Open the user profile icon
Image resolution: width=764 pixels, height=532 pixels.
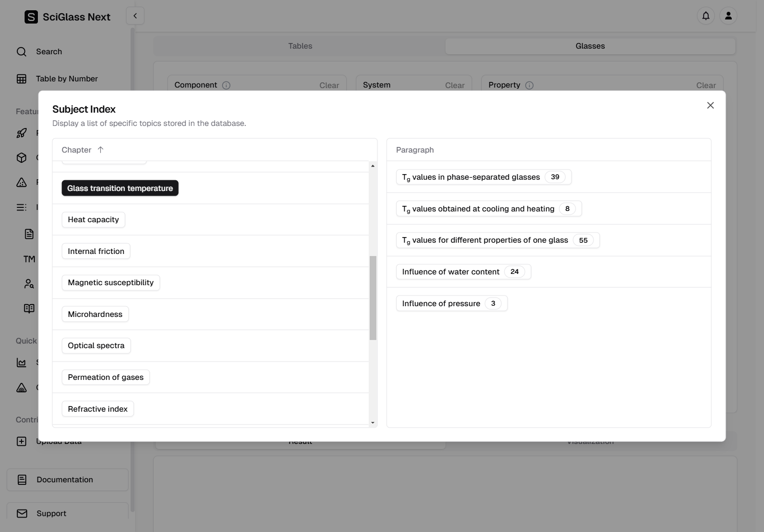coord(728,16)
